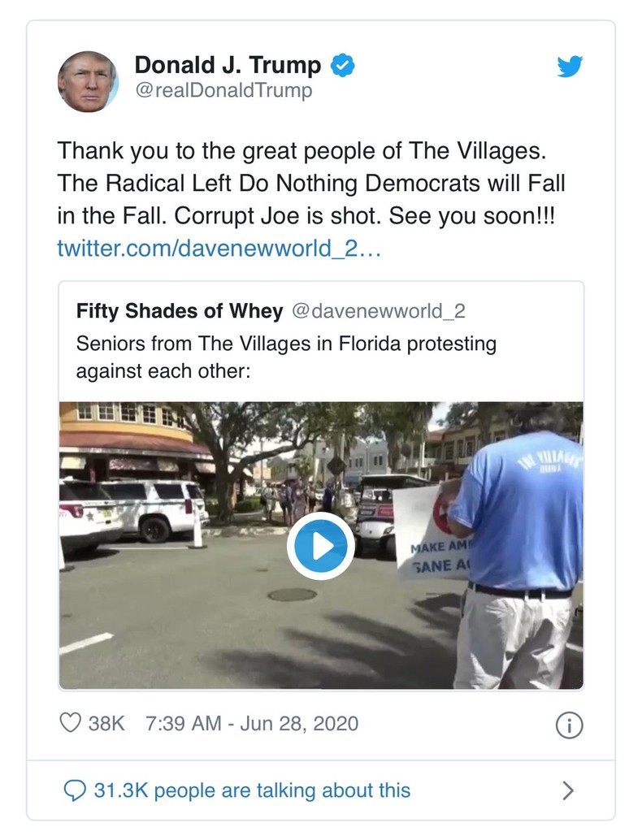This screenshot has width=642, height=840.
Task: Click the 38K likes count
Action: [106, 722]
